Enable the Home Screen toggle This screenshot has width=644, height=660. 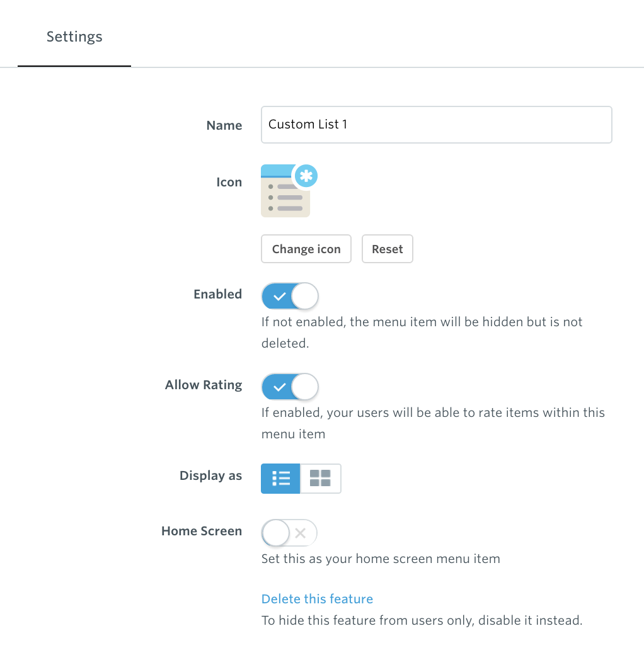(289, 533)
